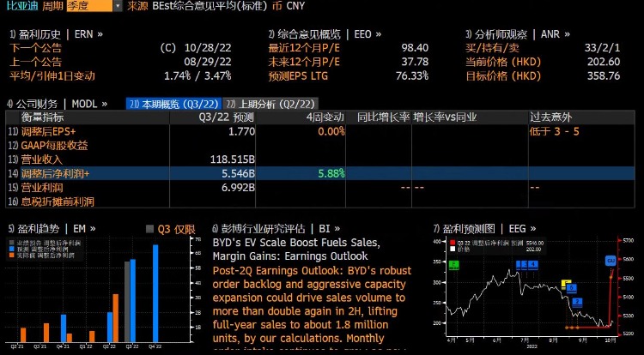Click adjusted EPS estimate 1.770
This screenshot has width=644, height=355.
(240, 131)
